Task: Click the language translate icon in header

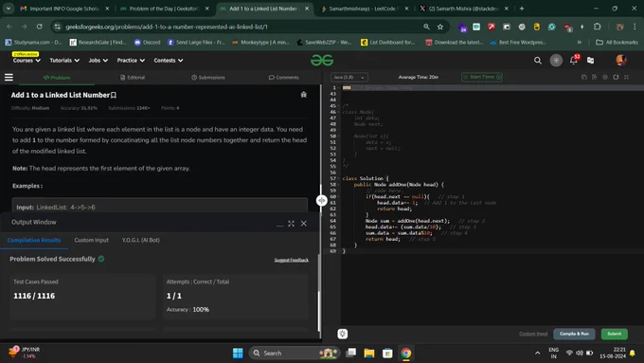Action: coord(590,61)
